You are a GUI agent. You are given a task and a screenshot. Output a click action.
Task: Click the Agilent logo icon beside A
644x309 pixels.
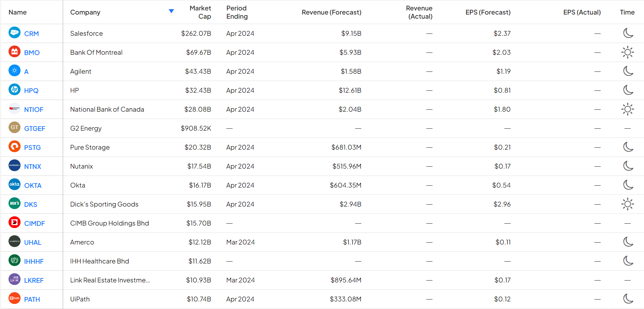pos(15,71)
